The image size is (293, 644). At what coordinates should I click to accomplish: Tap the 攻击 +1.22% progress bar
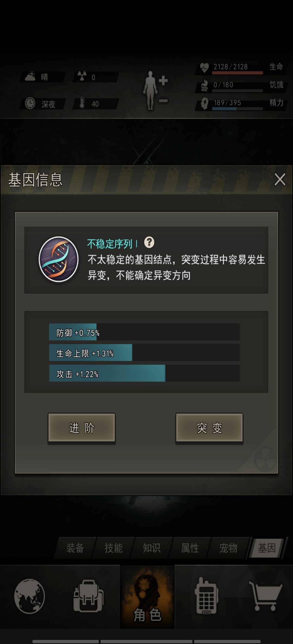click(144, 373)
